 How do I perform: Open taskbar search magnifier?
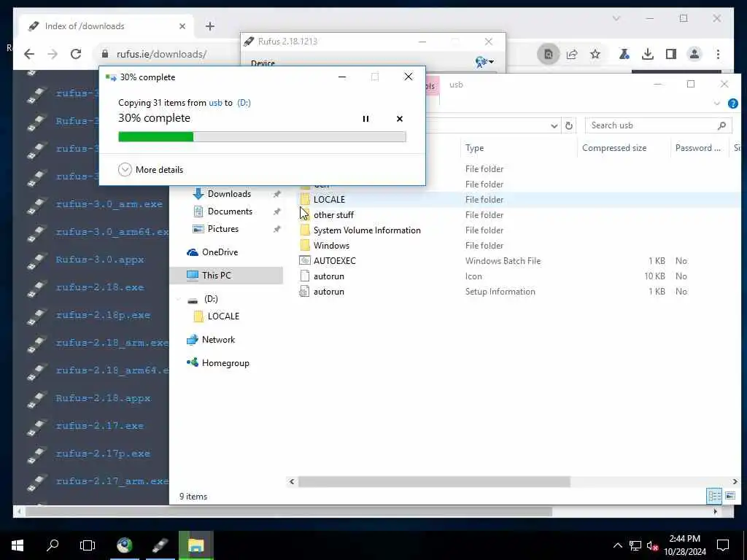pyautogui.click(x=53, y=545)
